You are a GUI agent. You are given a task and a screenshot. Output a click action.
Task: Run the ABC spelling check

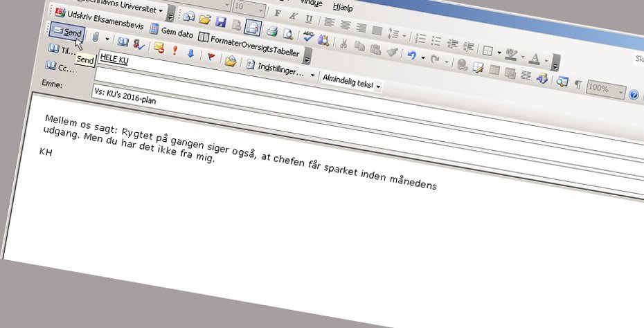pos(308,36)
